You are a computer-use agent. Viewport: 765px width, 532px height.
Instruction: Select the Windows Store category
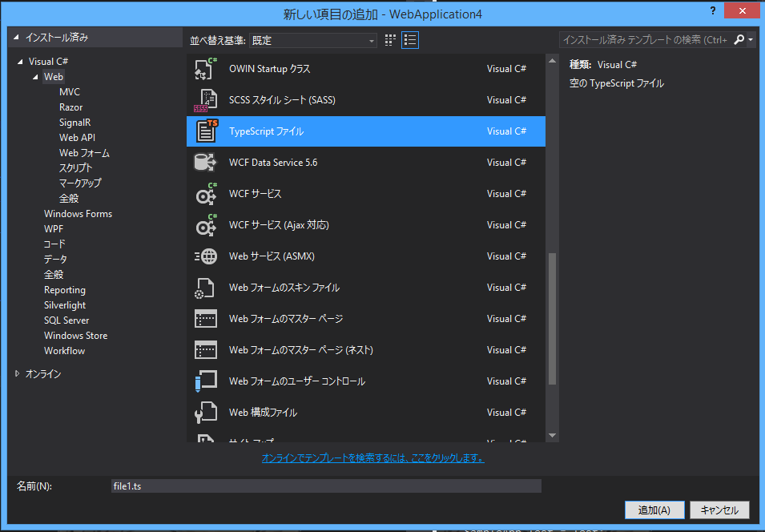tap(75, 336)
